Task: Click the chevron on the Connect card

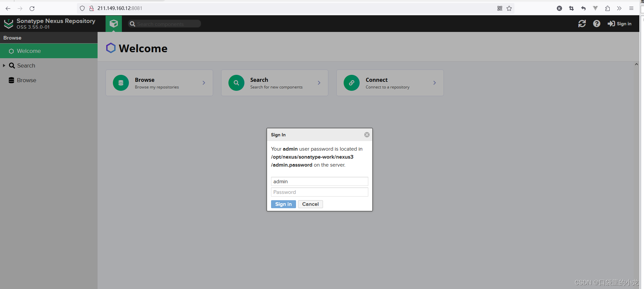Action: pyautogui.click(x=435, y=83)
